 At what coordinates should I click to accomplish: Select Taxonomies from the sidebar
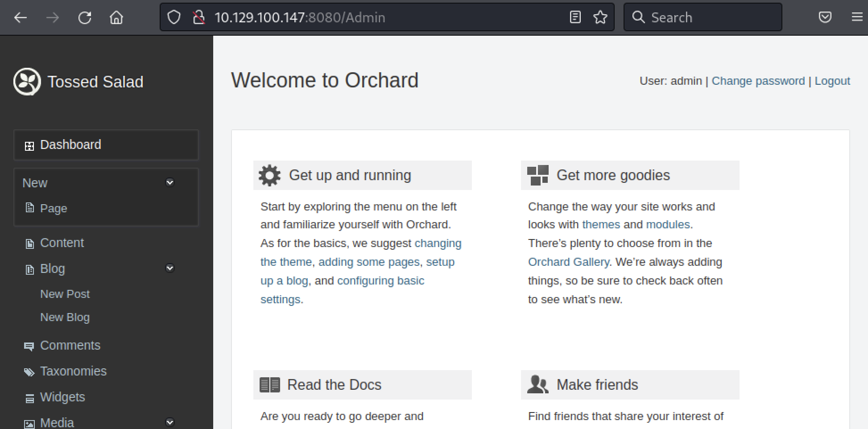[73, 371]
